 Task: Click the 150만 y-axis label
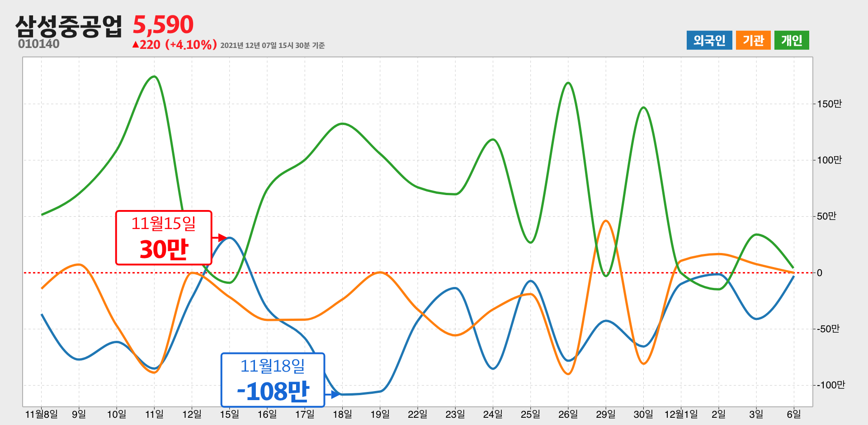(829, 104)
